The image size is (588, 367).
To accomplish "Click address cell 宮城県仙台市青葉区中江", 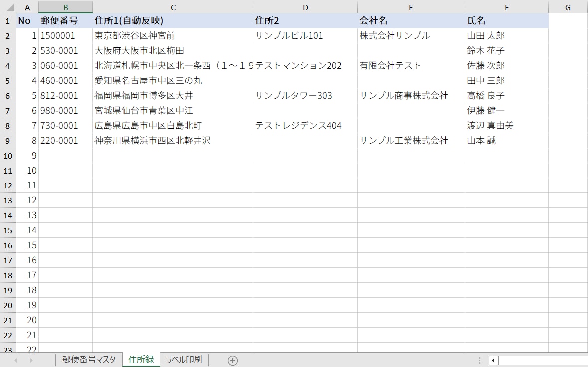I will click(173, 111).
